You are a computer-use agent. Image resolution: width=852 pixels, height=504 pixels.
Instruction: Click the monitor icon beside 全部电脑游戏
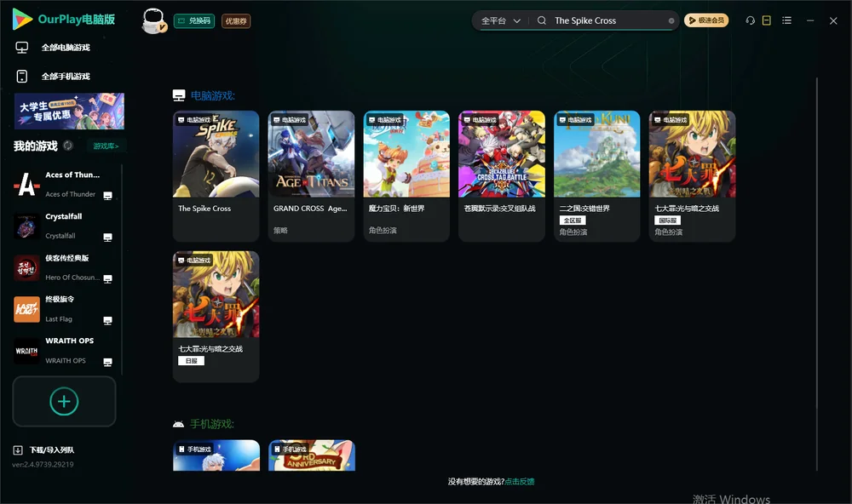tap(22, 48)
